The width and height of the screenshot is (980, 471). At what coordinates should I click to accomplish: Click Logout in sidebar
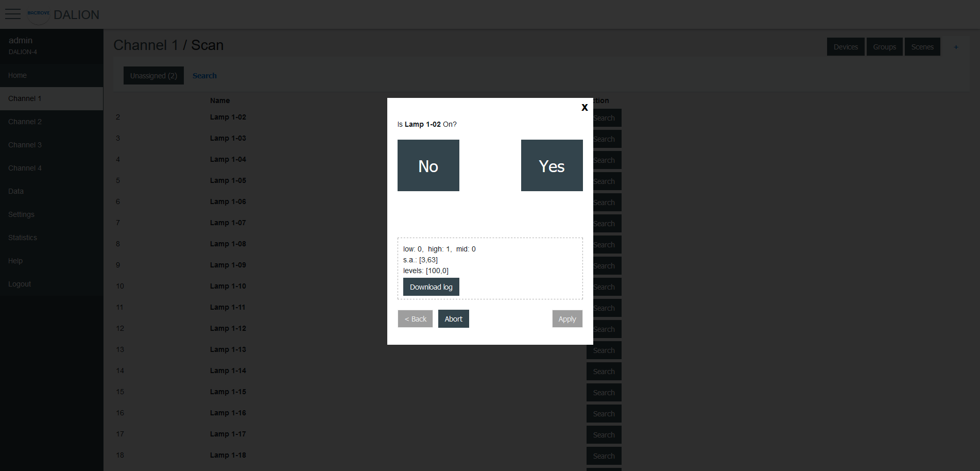coord(20,284)
